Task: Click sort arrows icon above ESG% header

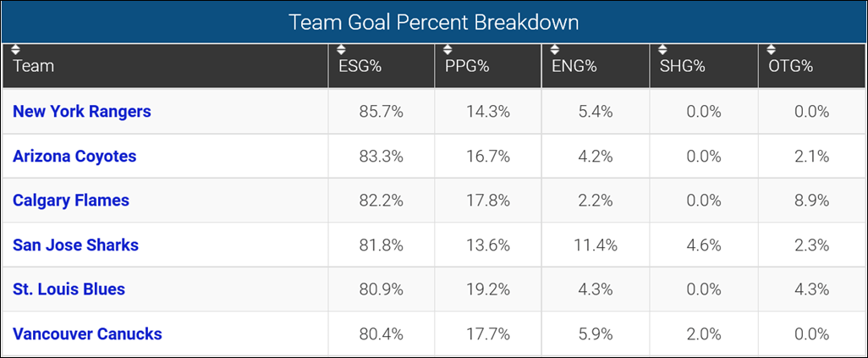Action: [341, 49]
